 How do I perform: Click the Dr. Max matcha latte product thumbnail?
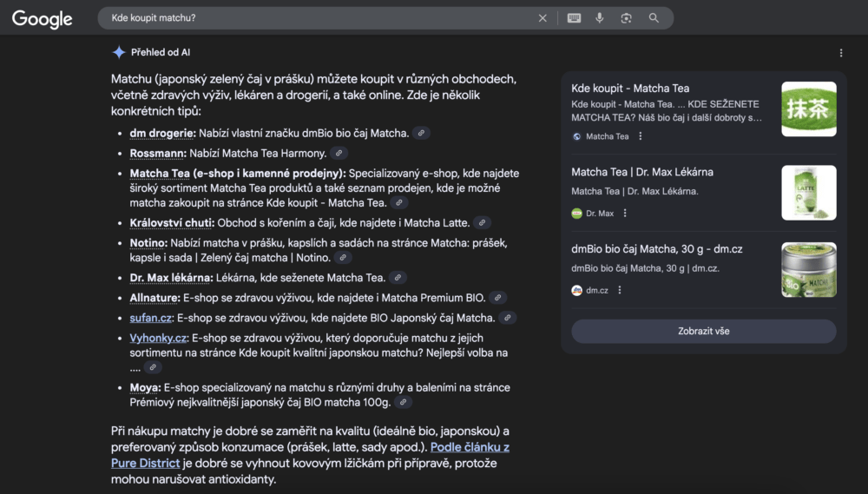[809, 193]
